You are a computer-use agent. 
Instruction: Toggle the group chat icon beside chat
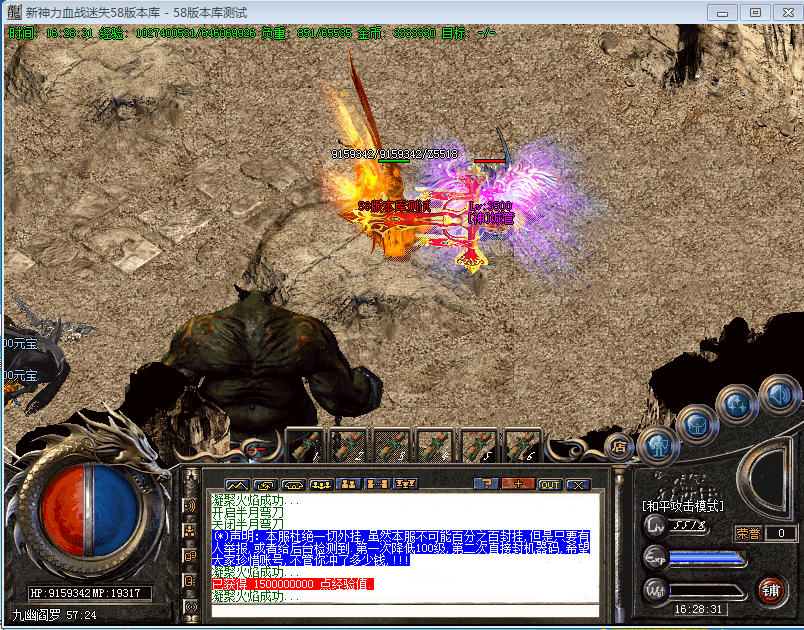[x=190, y=556]
